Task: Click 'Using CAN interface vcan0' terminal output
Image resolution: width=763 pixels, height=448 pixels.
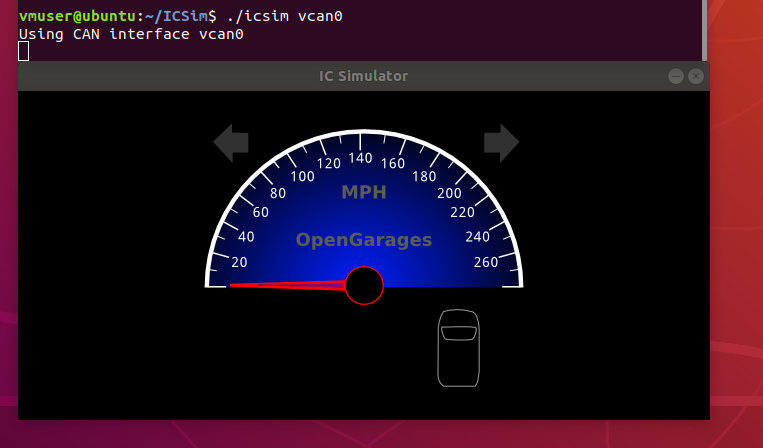Action: pyautogui.click(x=131, y=34)
